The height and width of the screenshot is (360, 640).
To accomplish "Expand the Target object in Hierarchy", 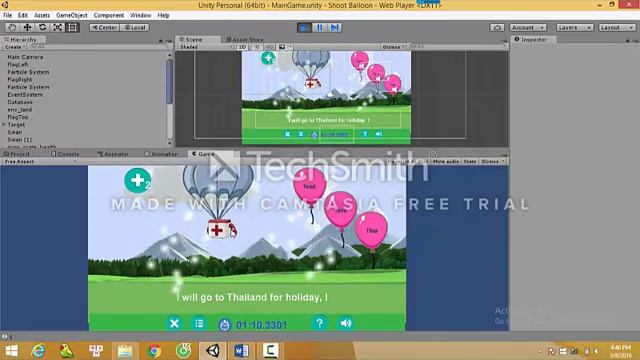I will pyautogui.click(x=4, y=124).
